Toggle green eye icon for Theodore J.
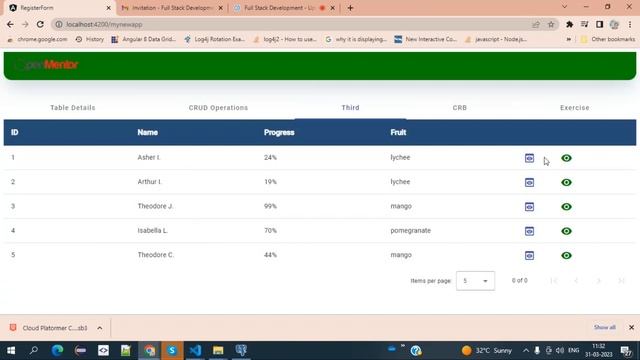This screenshot has height=360, width=640. pos(566,207)
